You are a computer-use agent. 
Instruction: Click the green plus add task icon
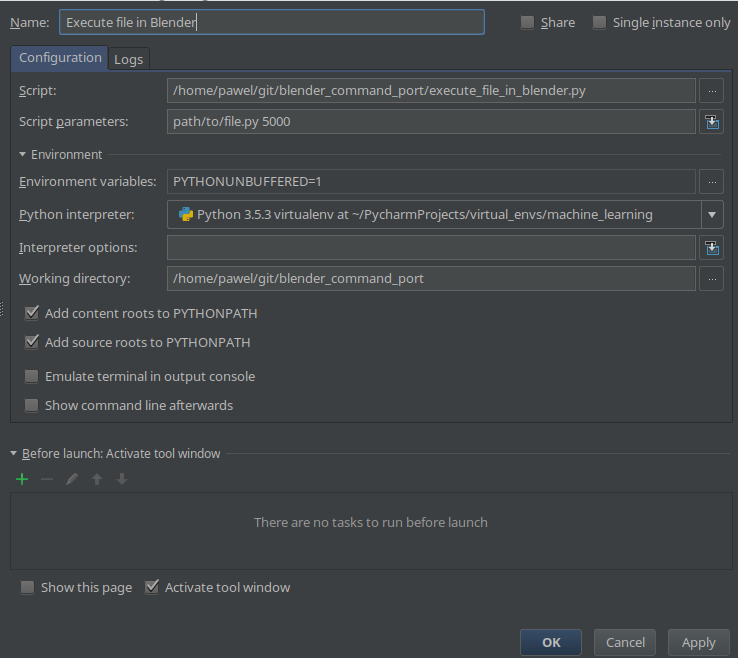22,479
